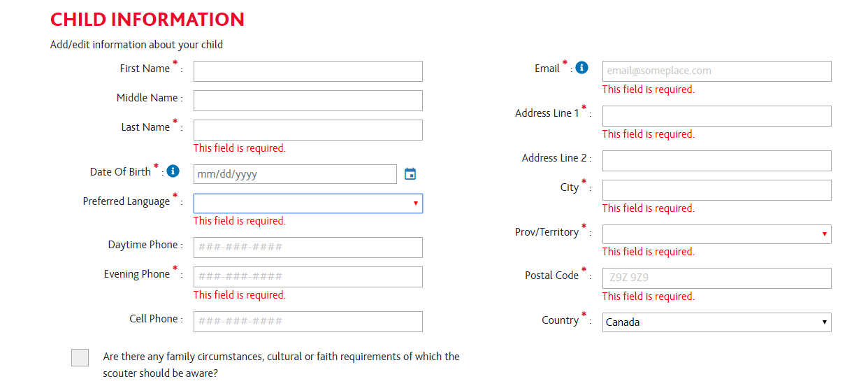
Task: Focus the Middle Name text box
Action: pos(308,101)
